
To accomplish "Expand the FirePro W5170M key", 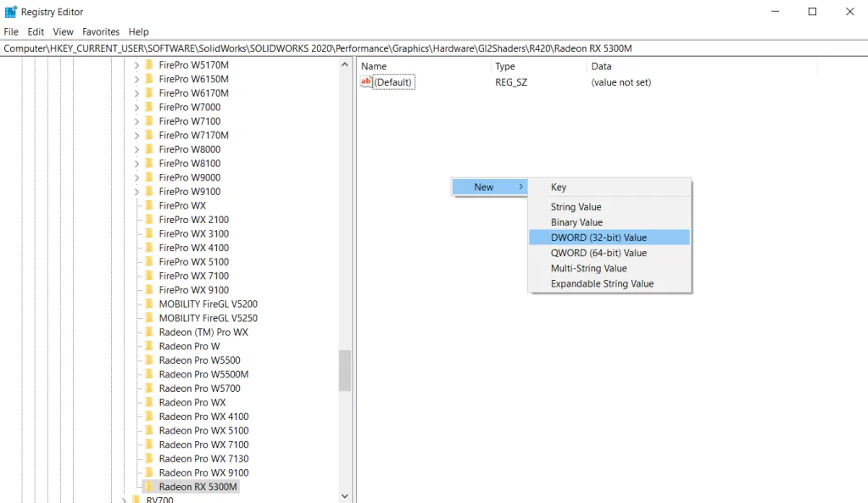I will 136,64.
